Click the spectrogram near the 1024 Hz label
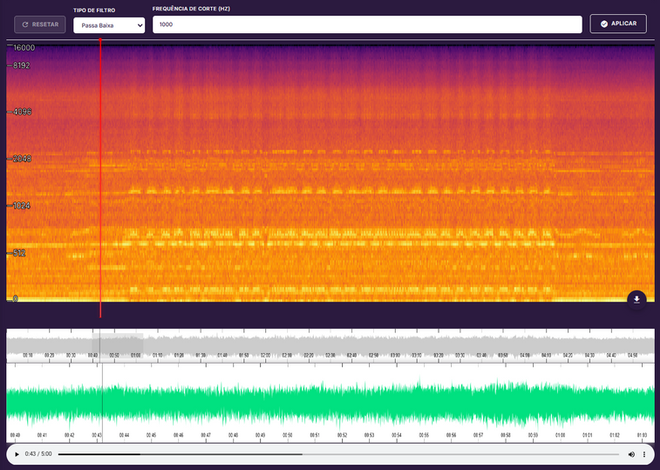The height and width of the screenshot is (470, 660). (x=22, y=206)
